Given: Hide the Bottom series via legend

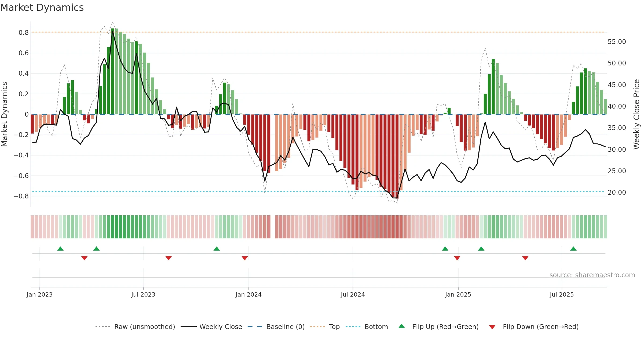Looking at the screenshot, I should 376,327.
